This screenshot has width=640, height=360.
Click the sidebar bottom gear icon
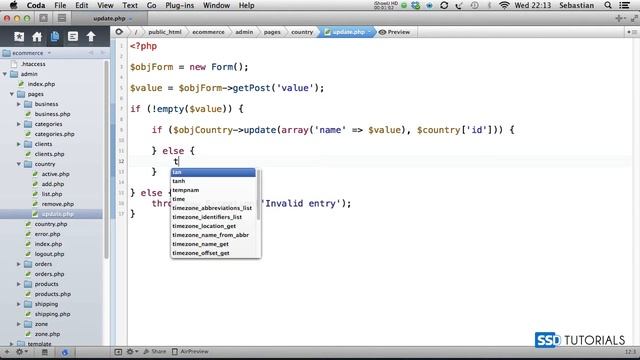point(20,352)
